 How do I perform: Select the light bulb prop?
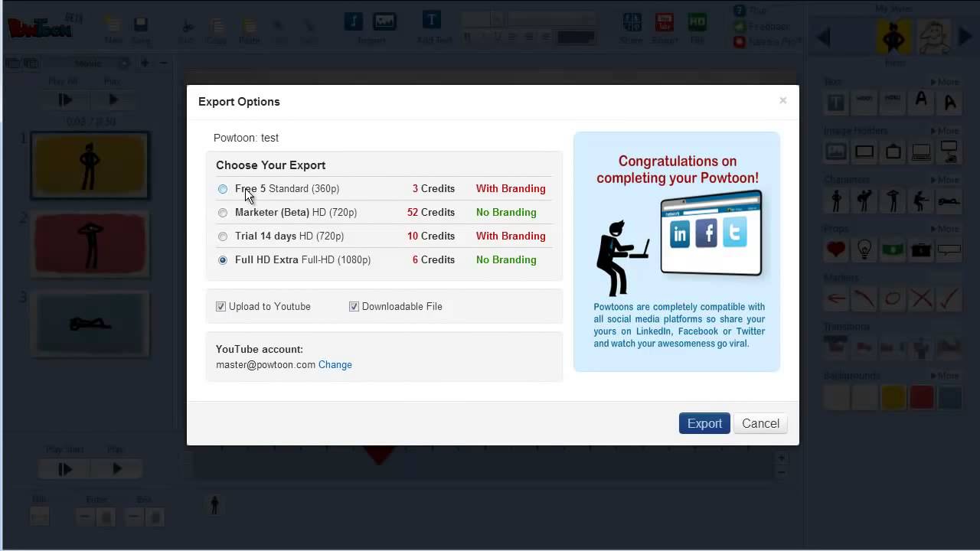(x=864, y=249)
